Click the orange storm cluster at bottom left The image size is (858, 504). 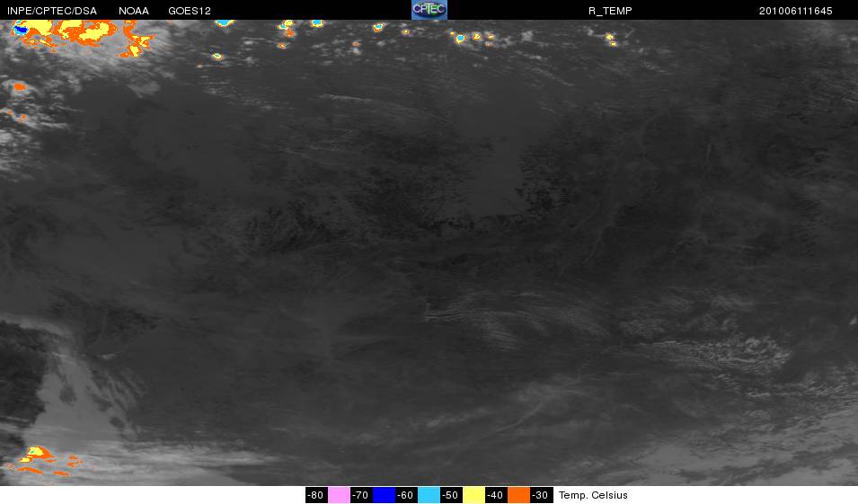point(41,461)
